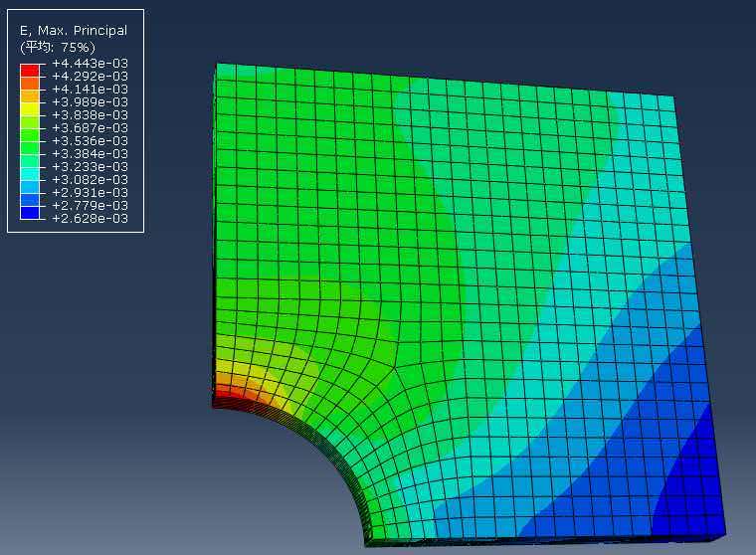Select legend value +4.292e-03
The height and width of the screenshot is (555, 756).
90,77
